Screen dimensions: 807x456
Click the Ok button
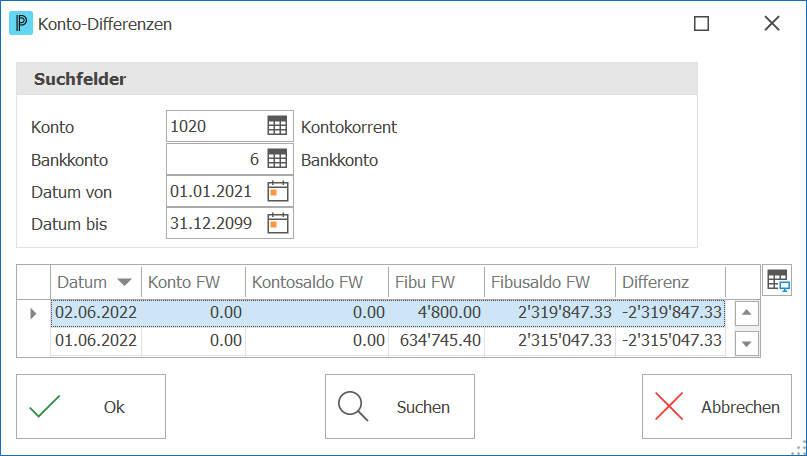click(x=91, y=407)
